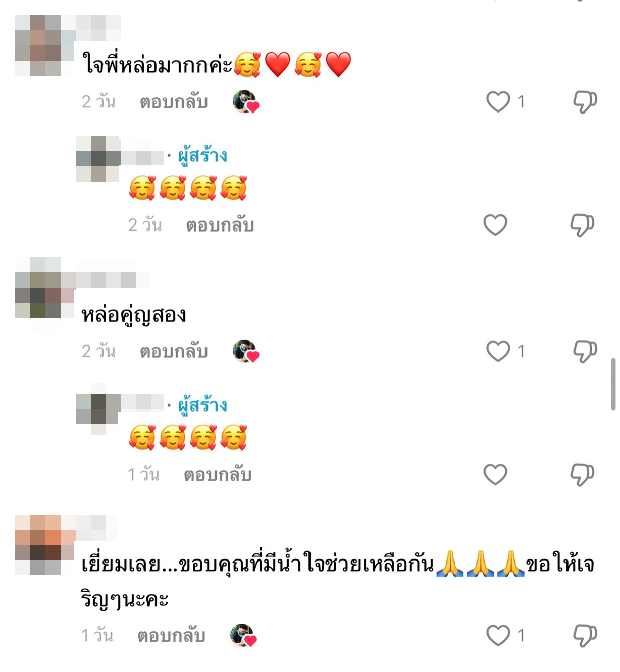Reply (ตอบกลับ) to ใจพี่หล่อมากกค่ะ comment

tap(174, 102)
